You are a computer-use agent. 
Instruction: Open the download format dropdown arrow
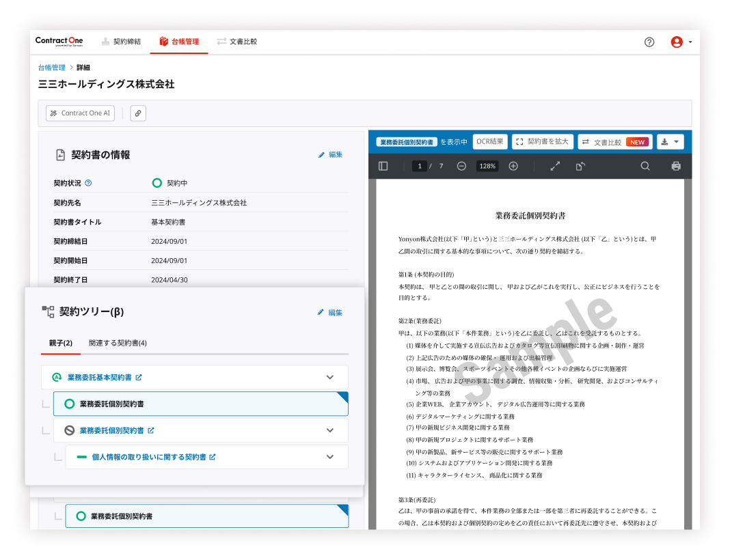(677, 141)
